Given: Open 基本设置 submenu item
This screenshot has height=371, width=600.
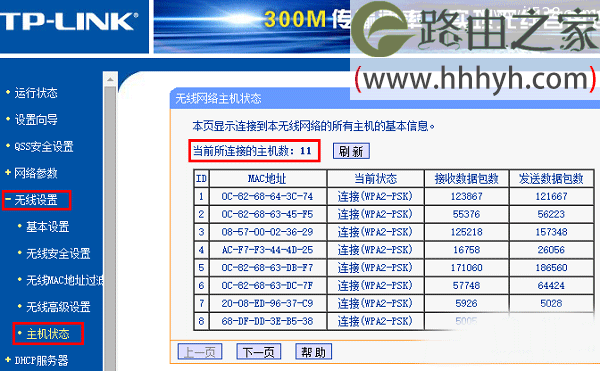Looking at the screenshot, I should tap(47, 227).
